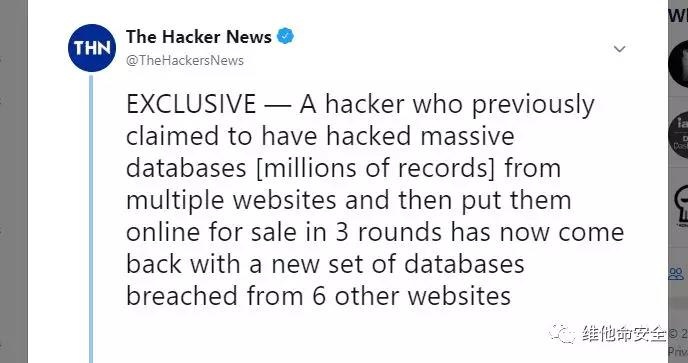688x363 pixels.
Task: Expand the tweet options chevron
Action: click(x=620, y=49)
